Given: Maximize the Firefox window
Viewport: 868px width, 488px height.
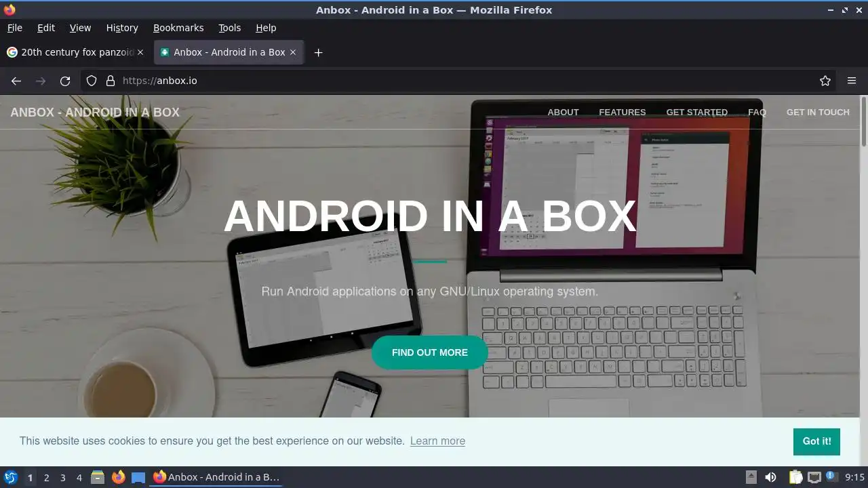Looking at the screenshot, I should pos(845,10).
